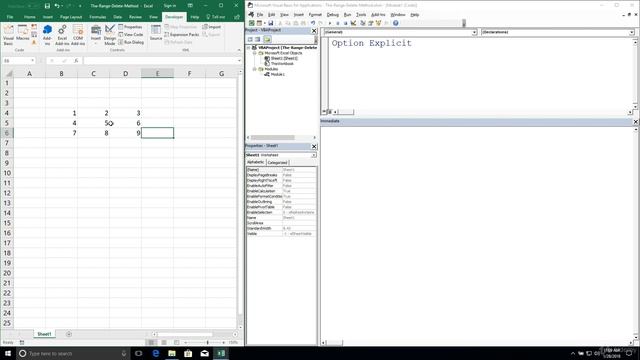Open the Macros dialog in Excel
Image resolution: width=640 pixels, height=360 pixels.
(23, 33)
